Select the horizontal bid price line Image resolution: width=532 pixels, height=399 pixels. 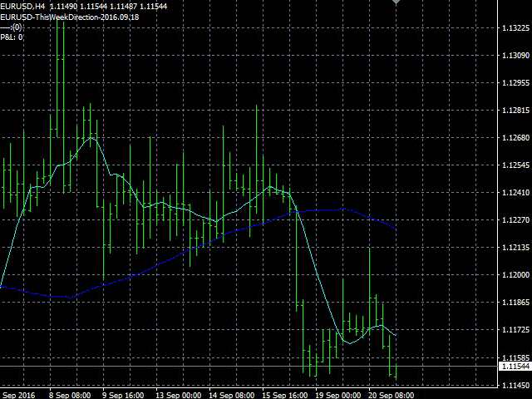(x=249, y=366)
